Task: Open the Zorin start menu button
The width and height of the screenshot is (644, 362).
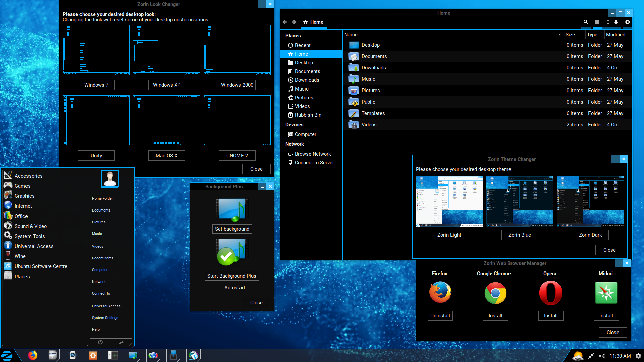Action: point(7,355)
